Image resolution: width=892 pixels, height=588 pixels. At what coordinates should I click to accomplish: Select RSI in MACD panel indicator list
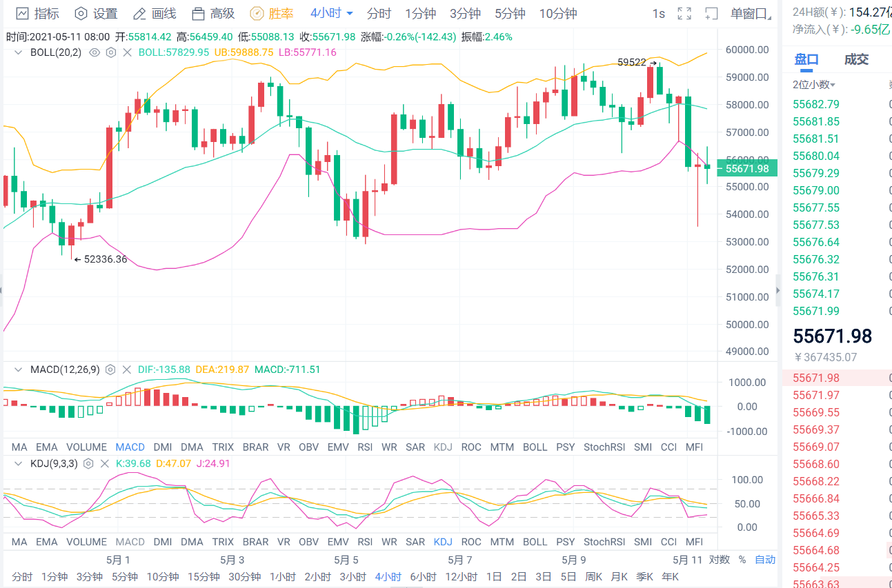click(365, 447)
